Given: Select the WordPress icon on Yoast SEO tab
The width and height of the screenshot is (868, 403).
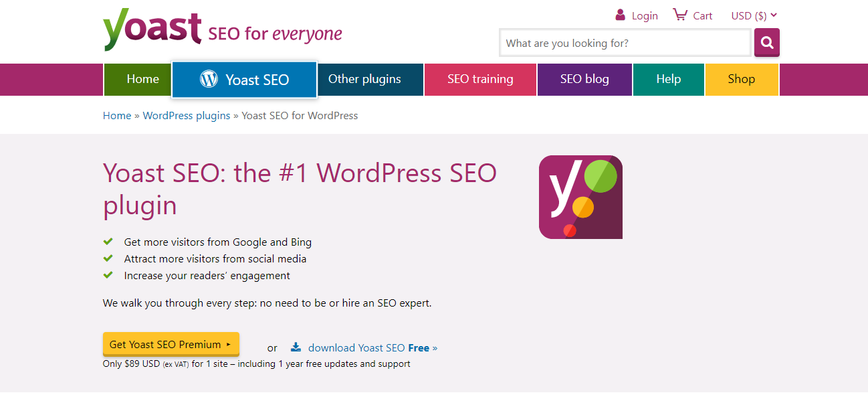Looking at the screenshot, I should [x=209, y=79].
